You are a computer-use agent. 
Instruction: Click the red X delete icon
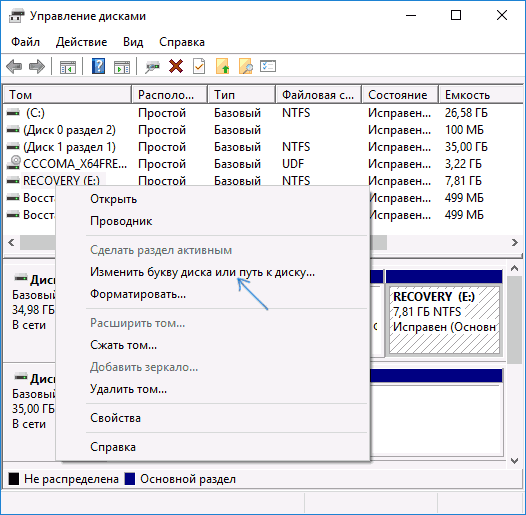click(x=176, y=66)
